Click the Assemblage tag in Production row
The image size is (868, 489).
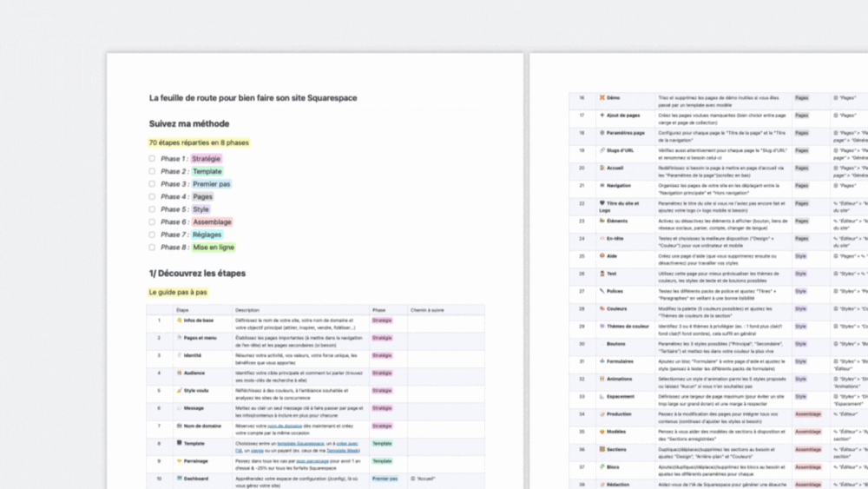click(x=807, y=414)
